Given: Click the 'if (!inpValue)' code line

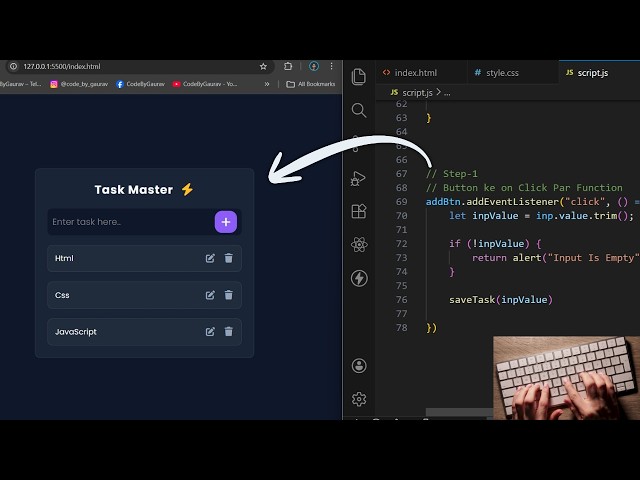Looking at the screenshot, I should 495,244.
